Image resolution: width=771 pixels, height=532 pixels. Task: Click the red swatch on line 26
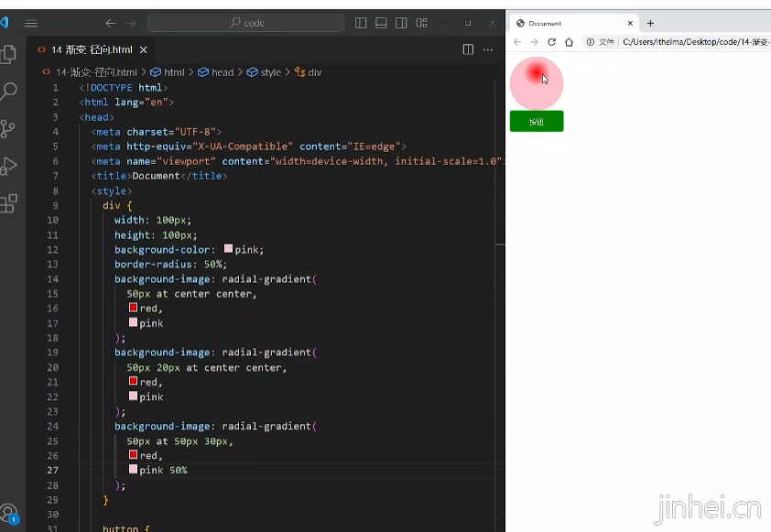[x=133, y=454]
